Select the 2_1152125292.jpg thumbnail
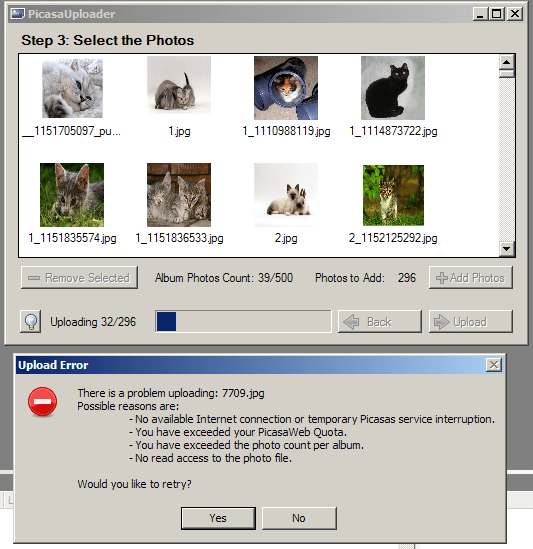Screen dimensions: 533x549 pyautogui.click(x=393, y=195)
